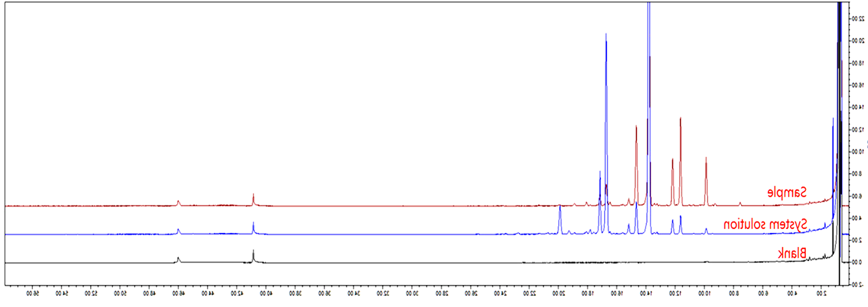This screenshot has width=868, height=307.
Task: Click the 42.00 tick on the time axis
Action: point(237,294)
